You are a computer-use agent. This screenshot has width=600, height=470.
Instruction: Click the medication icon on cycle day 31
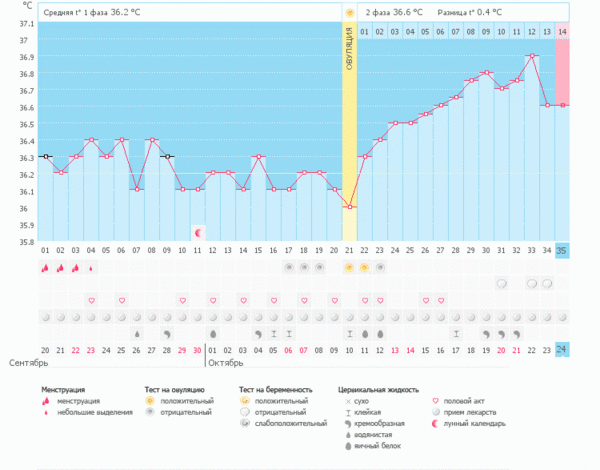point(502,284)
